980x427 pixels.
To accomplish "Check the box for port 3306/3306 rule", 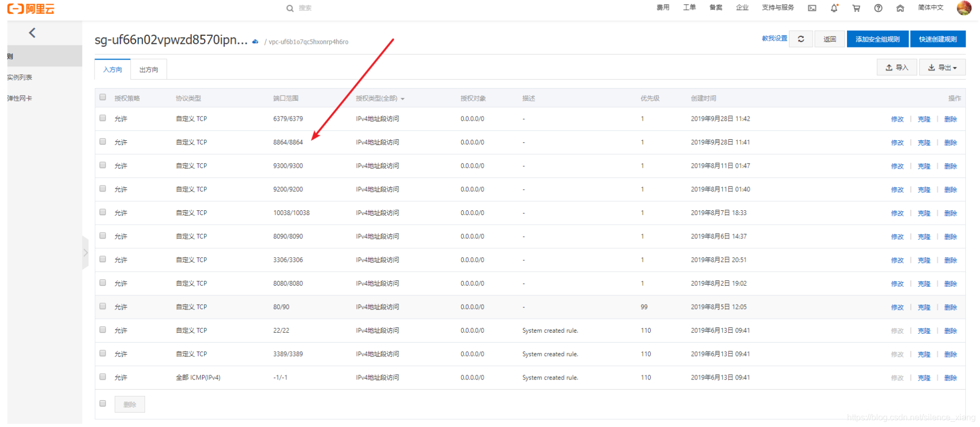I will tap(103, 259).
